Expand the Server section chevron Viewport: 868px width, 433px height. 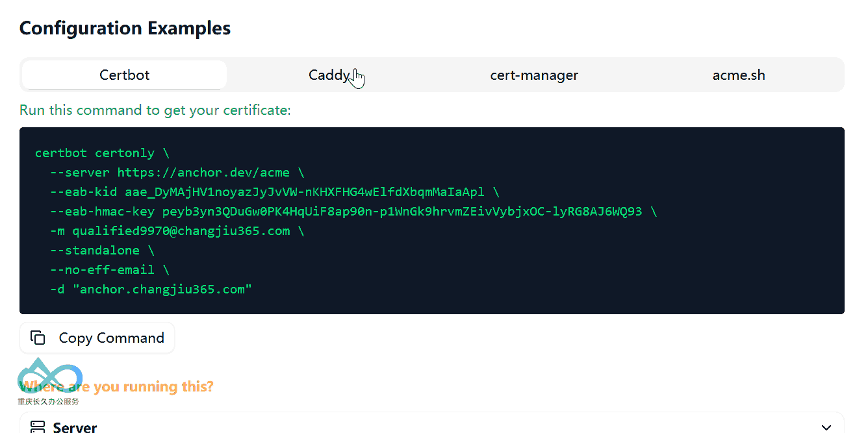826,427
